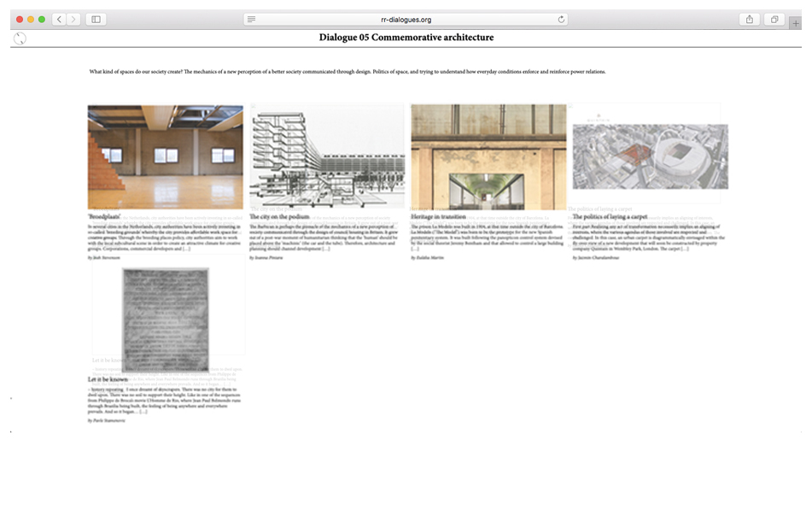
Task: Click the 'What kind of spaces' intro paragraph
Action: coord(348,72)
